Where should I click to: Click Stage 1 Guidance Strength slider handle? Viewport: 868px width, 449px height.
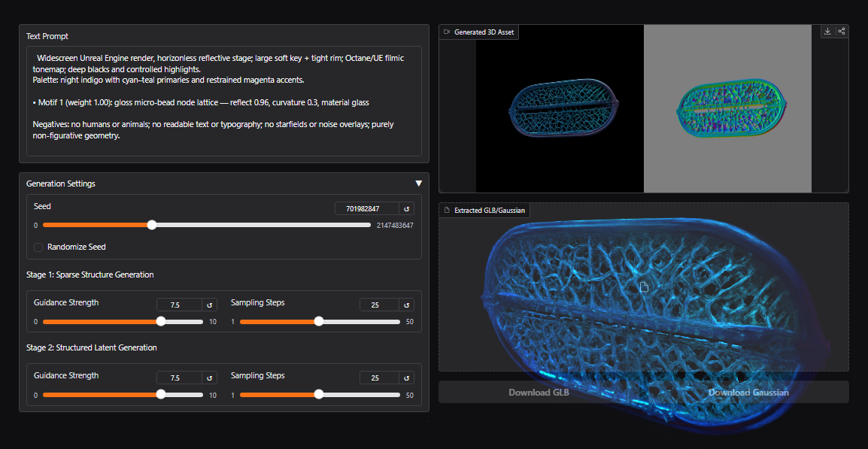(161, 321)
